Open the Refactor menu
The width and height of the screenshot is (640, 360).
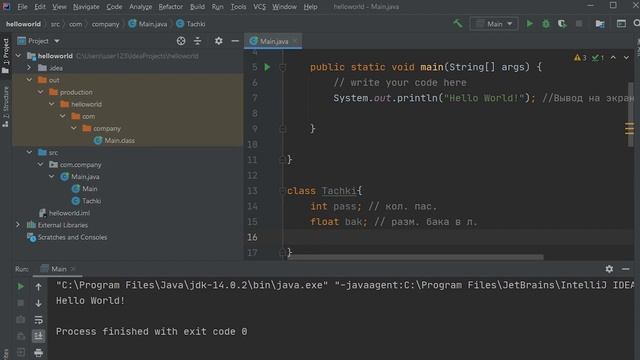[x=171, y=7]
